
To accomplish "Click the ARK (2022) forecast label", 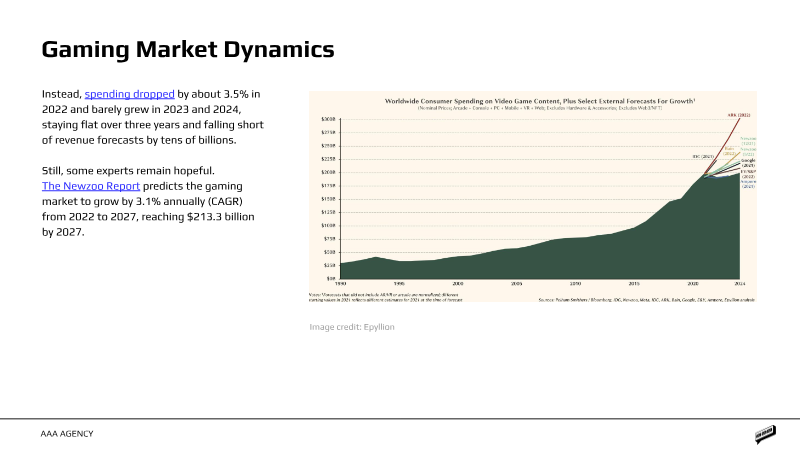I will coord(739,115).
